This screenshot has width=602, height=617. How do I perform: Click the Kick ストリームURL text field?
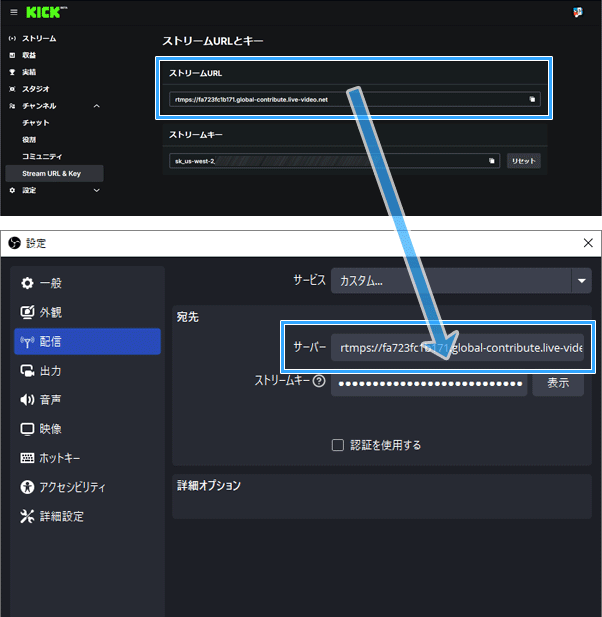[x=355, y=100]
